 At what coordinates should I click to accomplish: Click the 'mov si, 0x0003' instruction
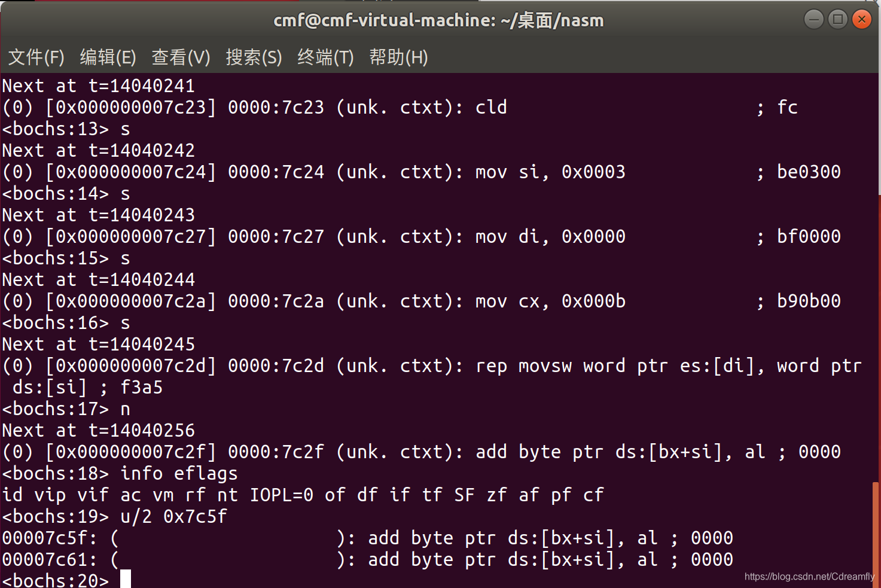coord(550,172)
